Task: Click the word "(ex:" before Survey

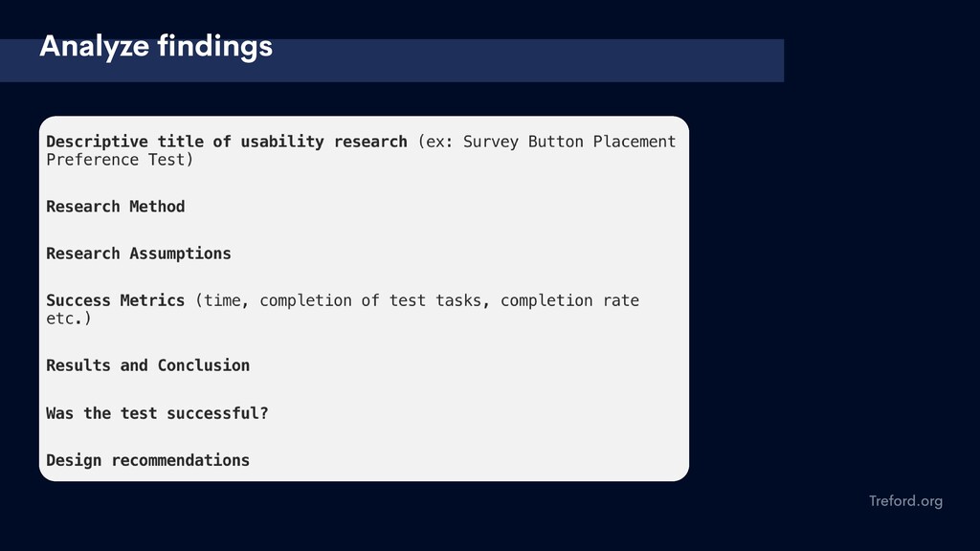Action: point(435,142)
